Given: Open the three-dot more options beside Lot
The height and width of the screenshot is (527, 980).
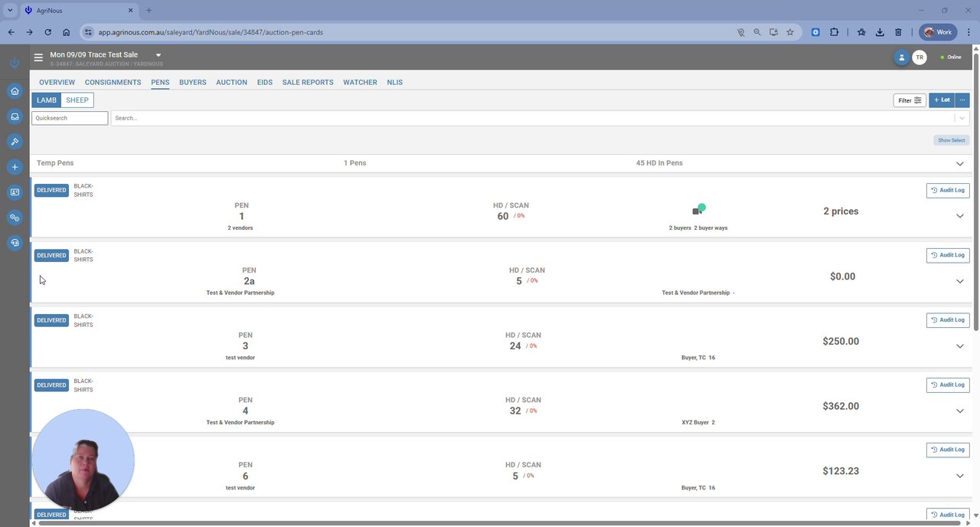Looking at the screenshot, I should click(x=962, y=100).
